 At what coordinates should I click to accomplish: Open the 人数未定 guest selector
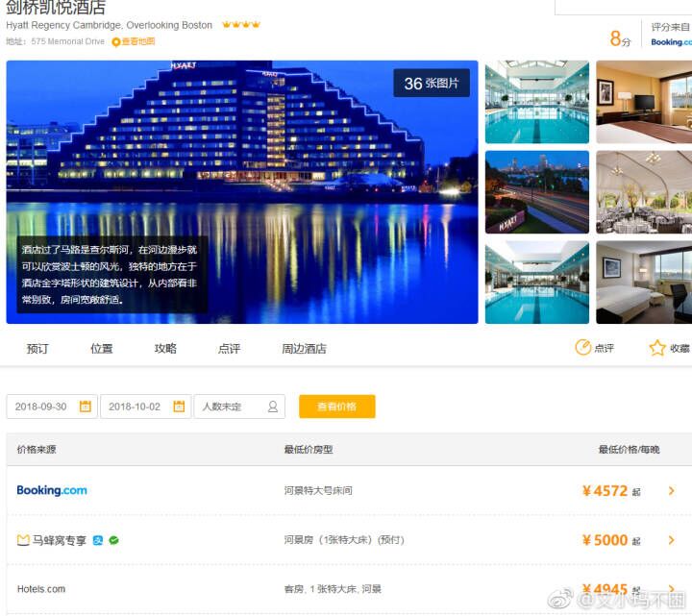click(239, 407)
